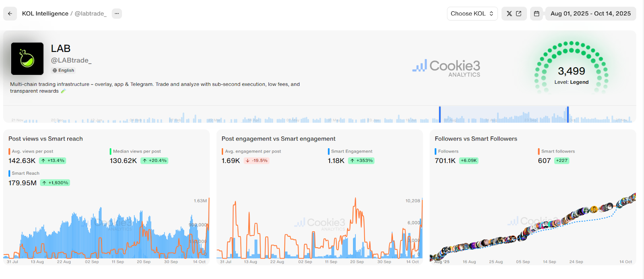Click the selected range in the activity timeline
The width and height of the screenshot is (644, 279).
click(504, 114)
